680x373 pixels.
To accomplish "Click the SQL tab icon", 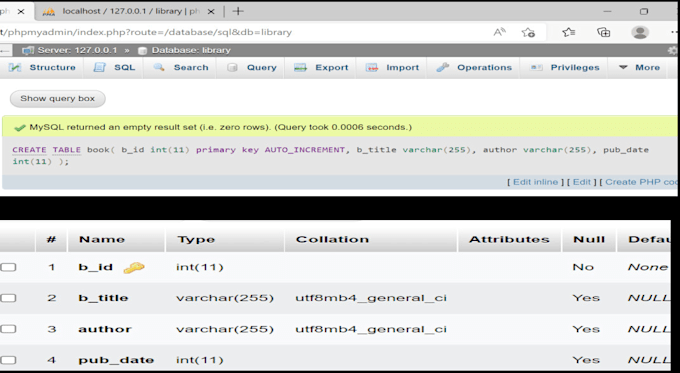I will (100, 67).
